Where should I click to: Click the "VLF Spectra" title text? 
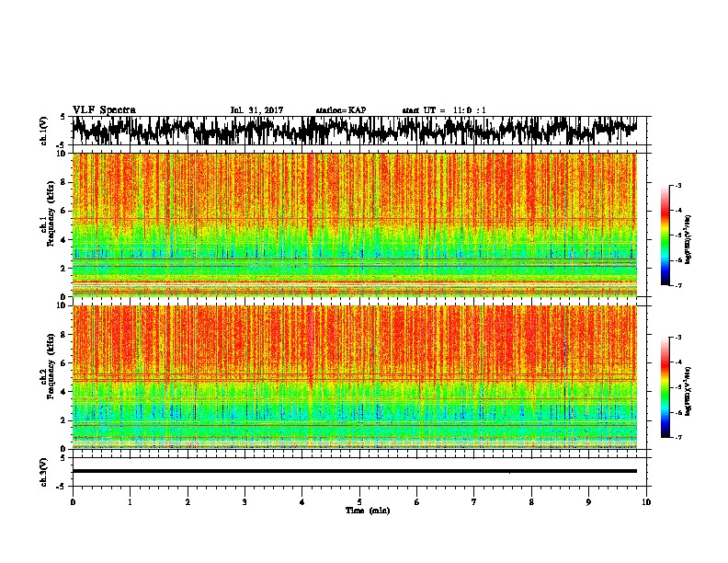click(x=104, y=109)
